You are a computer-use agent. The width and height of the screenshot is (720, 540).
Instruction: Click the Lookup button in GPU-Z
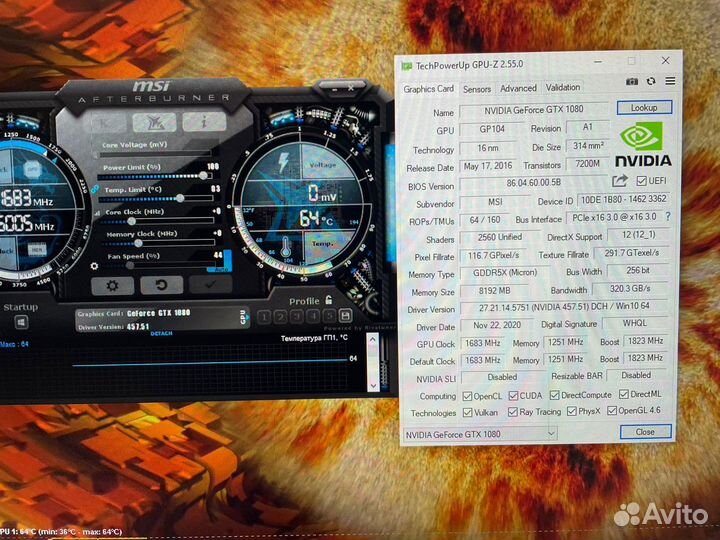click(644, 107)
